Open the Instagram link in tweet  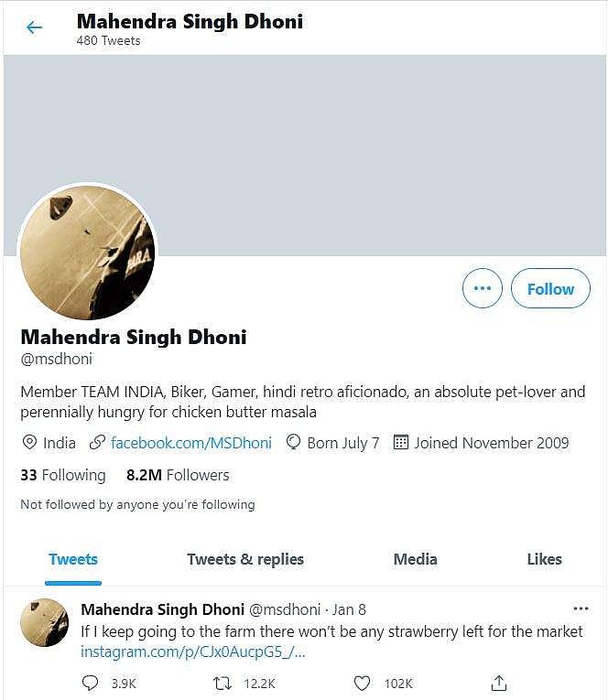pyautogui.click(x=192, y=652)
